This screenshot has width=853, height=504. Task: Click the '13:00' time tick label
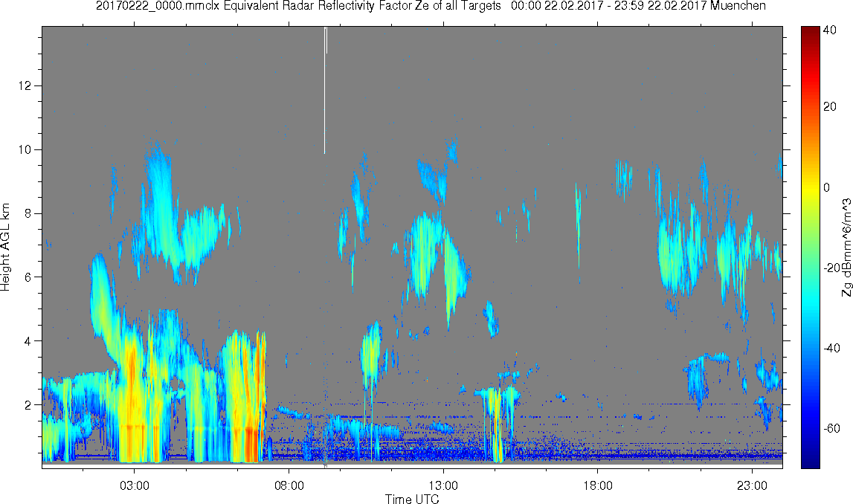click(443, 485)
